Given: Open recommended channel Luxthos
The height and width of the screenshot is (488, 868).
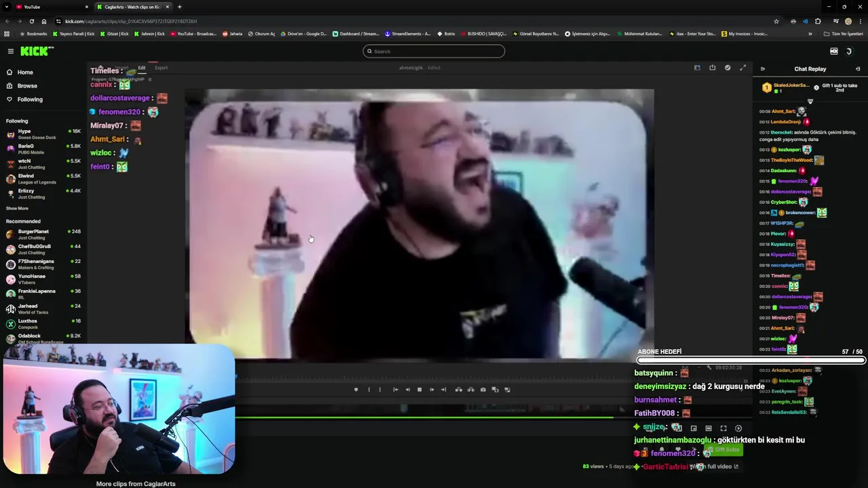Looking at the screenshot, I should tap(43, 323).
